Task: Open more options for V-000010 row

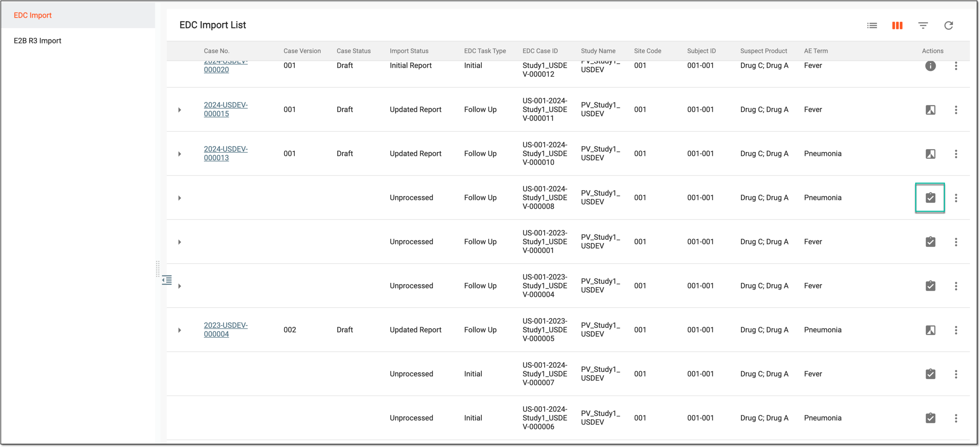Action: pyautogui.click(x=956, y=154)
